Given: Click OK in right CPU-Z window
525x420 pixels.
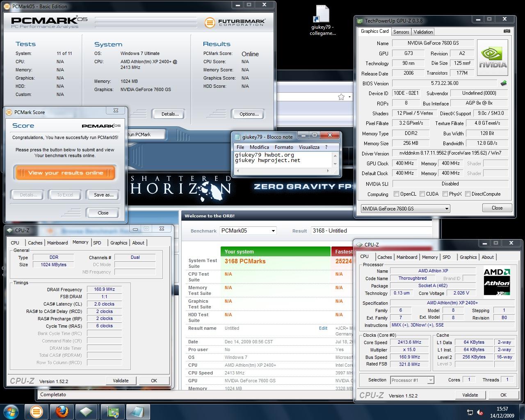Looking at the screenshot, I should [x=503, y=395].
